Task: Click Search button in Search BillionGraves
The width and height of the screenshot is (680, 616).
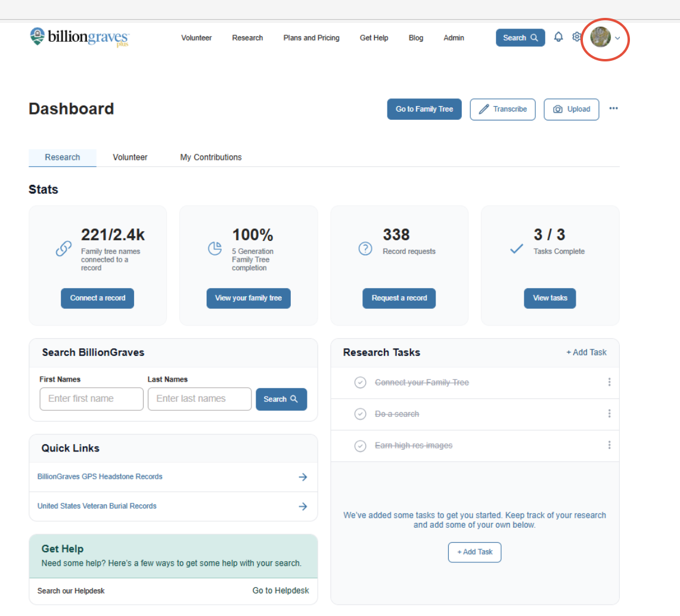Action: pos(281,399)
